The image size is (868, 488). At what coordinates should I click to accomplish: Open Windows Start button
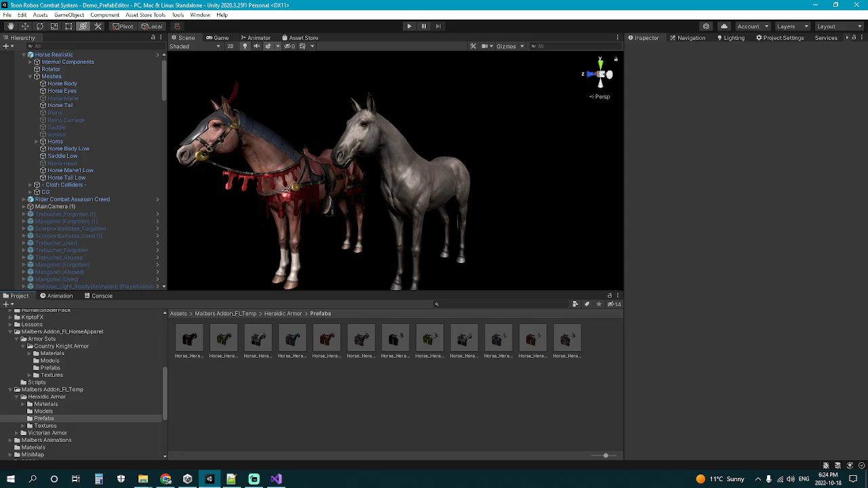point(10,479)
